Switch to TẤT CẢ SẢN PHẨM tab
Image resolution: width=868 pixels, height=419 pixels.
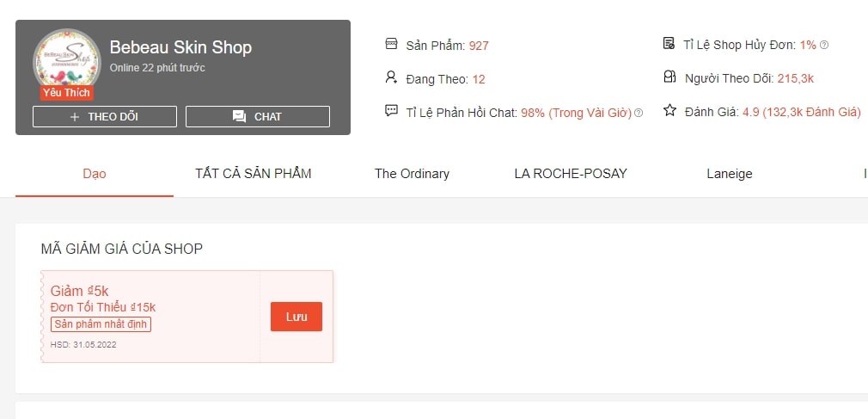pyautogui.click(x=253, y=174)
